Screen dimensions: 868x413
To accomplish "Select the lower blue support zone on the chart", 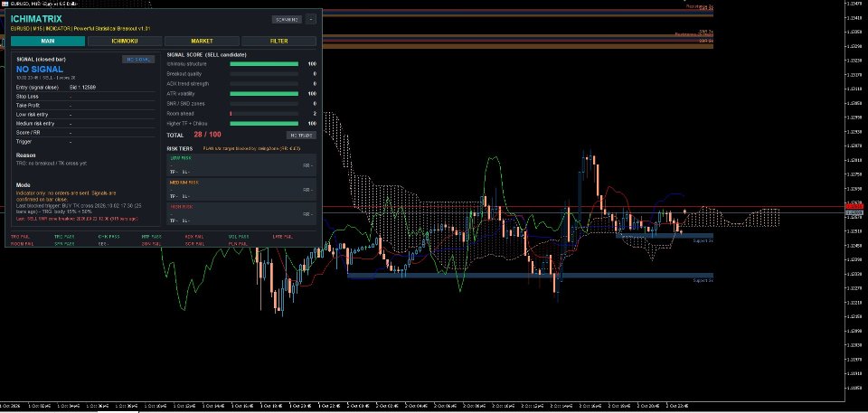I will (x=530, y=275).
